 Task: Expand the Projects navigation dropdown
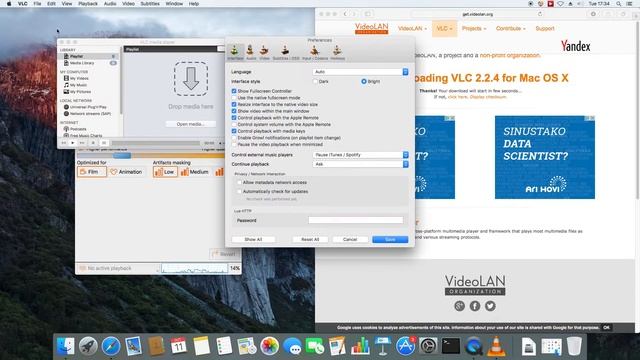tap(474, 29)
